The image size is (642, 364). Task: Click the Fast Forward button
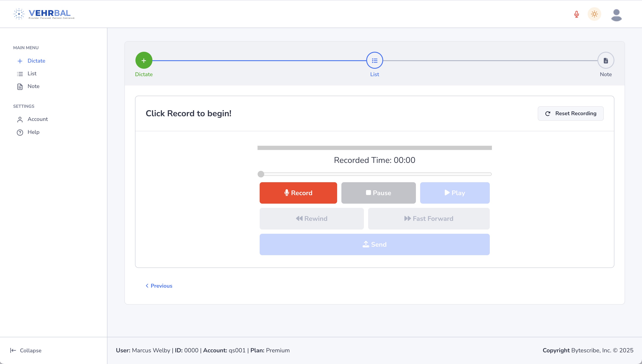coord(429,218)
